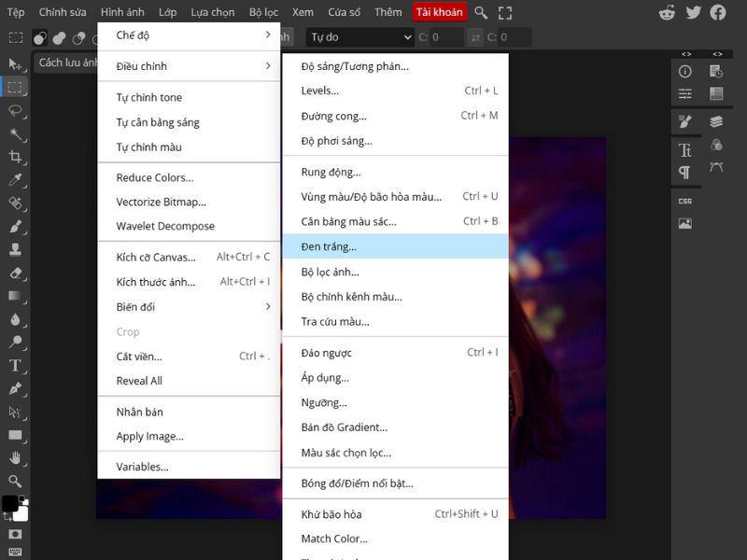The image size is (747, 560).
Task: Click the Tài khoản button
Action: tap(439, 12)
